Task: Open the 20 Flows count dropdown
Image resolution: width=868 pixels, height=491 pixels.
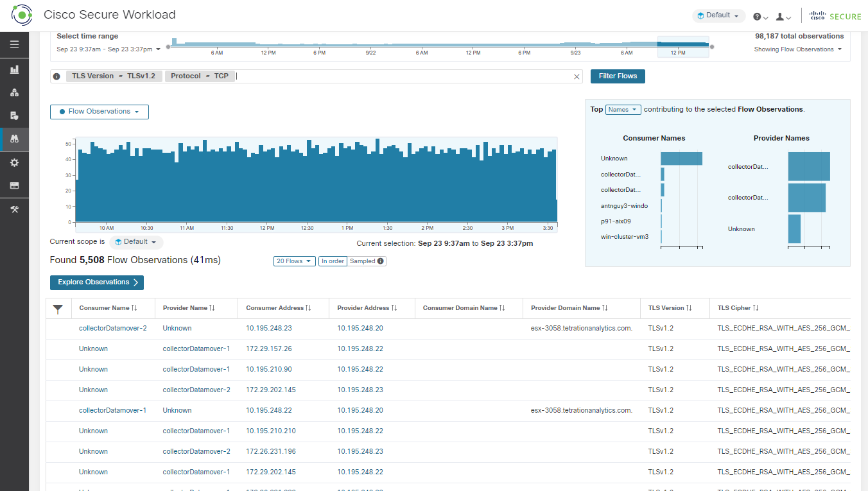Action: click(x=295, y=261)
